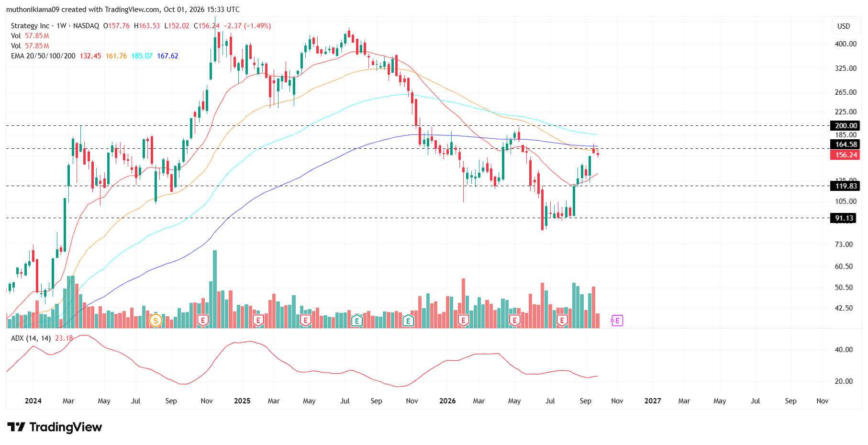Click the change value −2.37 (−1.49%)

247,26
